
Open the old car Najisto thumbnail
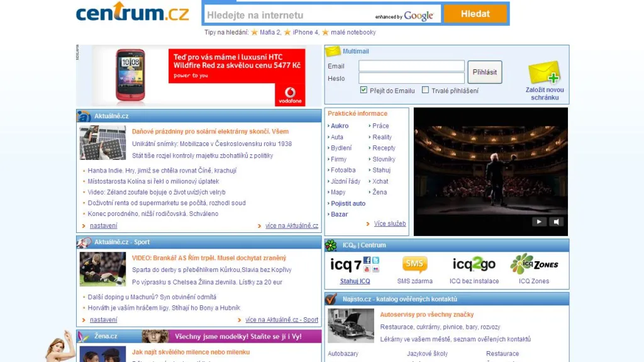(351, 326)
